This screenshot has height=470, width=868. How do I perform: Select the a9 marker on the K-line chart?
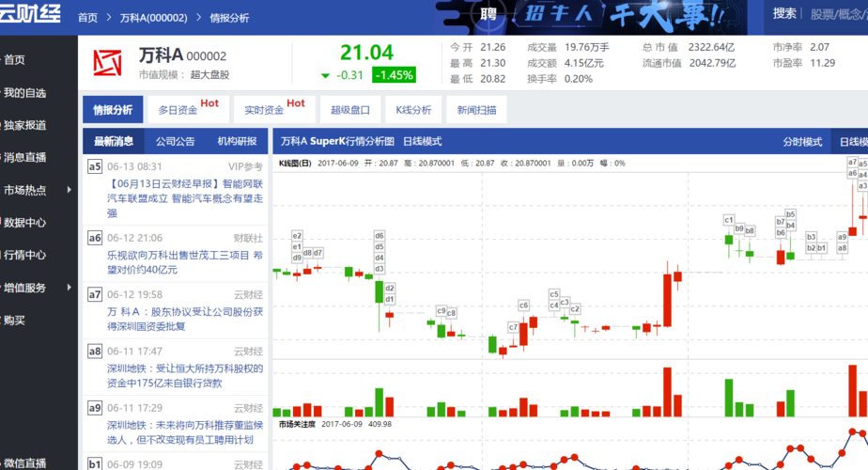click(842, 237)
